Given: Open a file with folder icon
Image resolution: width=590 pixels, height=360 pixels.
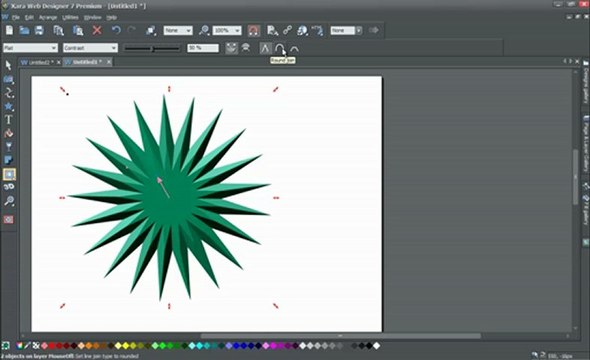Looking at the screenshot, I should (x=24, y=30).
